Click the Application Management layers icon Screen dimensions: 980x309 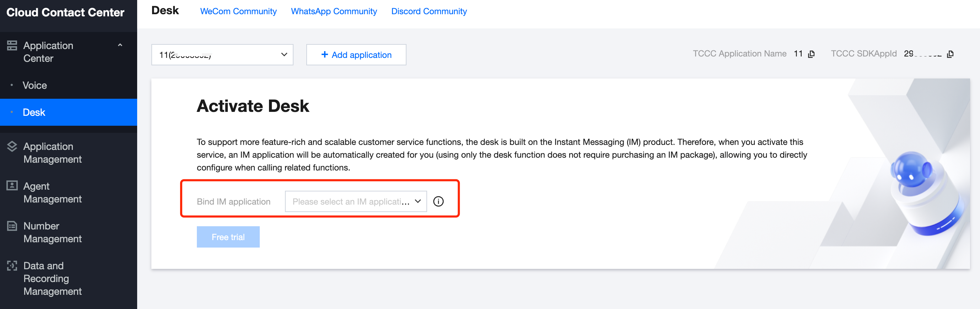click(12, 146)
